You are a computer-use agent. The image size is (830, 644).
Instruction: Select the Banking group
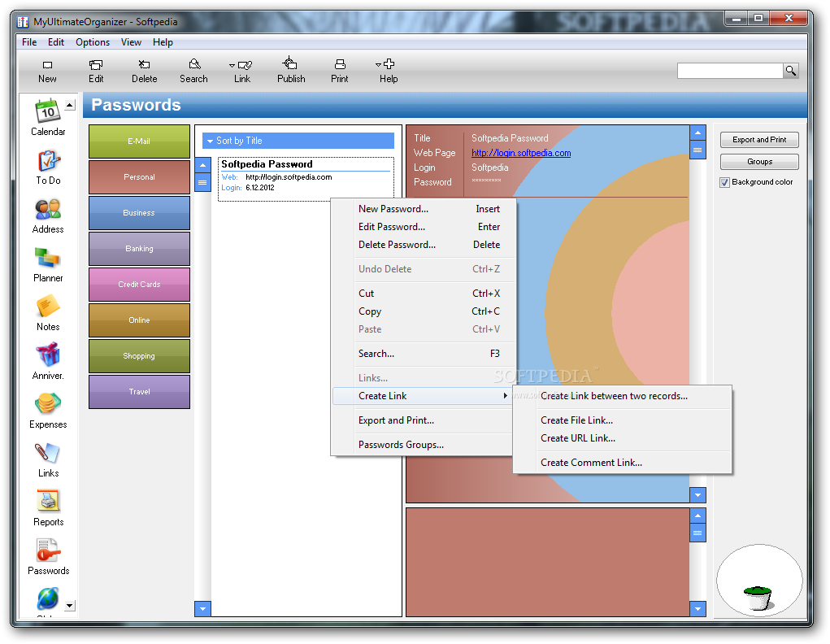[139, 249]
